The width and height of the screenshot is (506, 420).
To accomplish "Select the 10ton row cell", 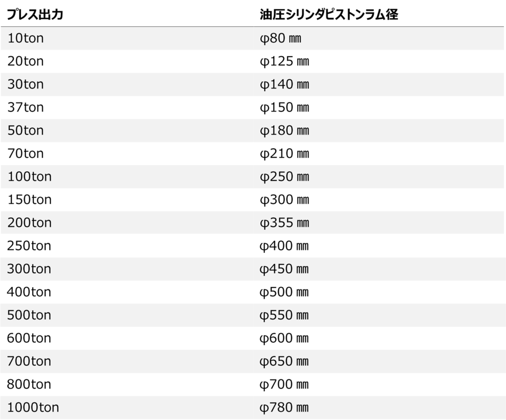I will click(25, 38).
